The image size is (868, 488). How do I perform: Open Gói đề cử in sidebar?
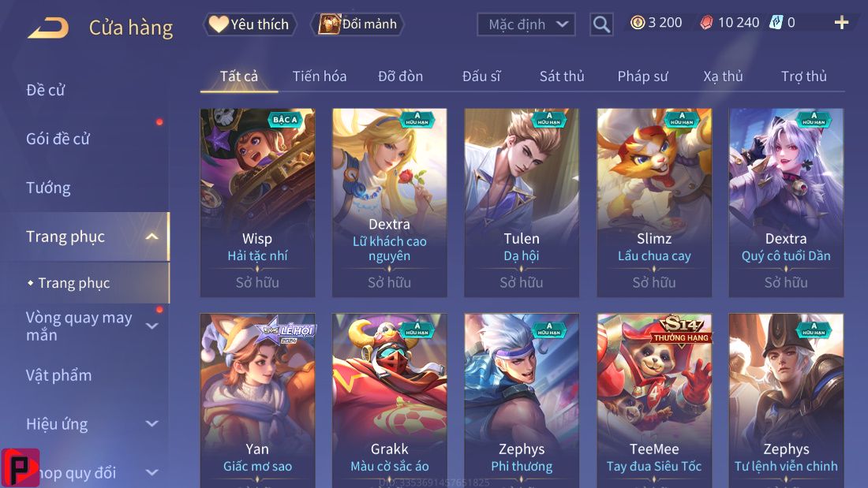(58, 139)
